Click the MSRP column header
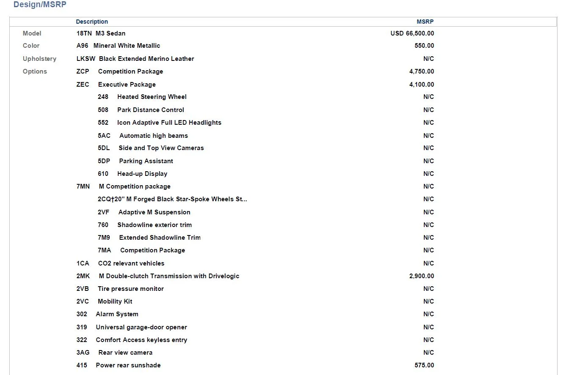Image resolution: width=588 pixels, height=375 pixels. [425, 22]
